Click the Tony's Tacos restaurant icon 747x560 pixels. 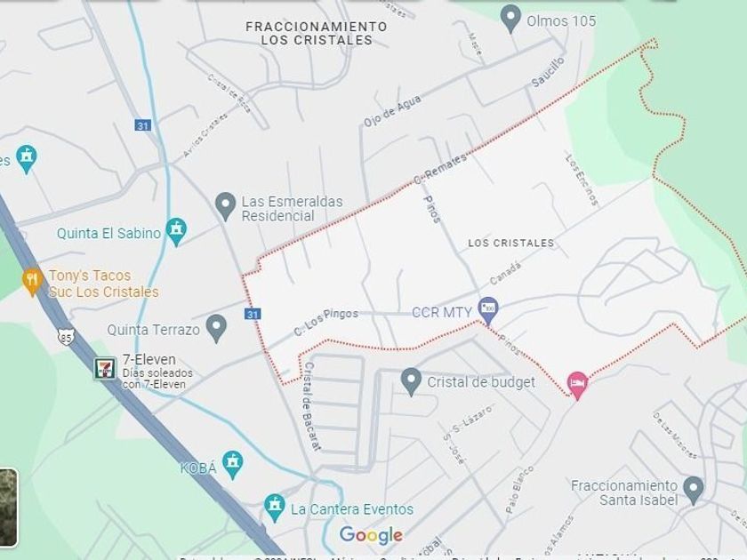[x=31, y=281]
